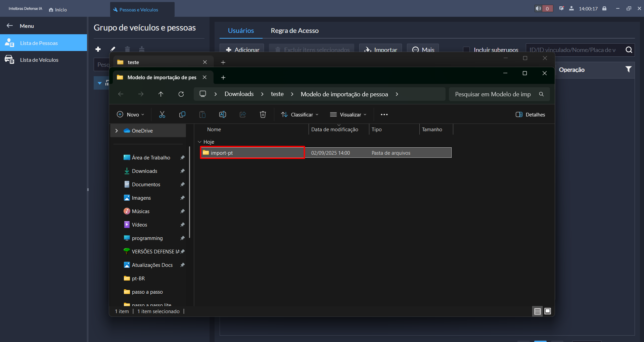
Task: Switch to large icons view in status bar
Action: pos(548,311)
